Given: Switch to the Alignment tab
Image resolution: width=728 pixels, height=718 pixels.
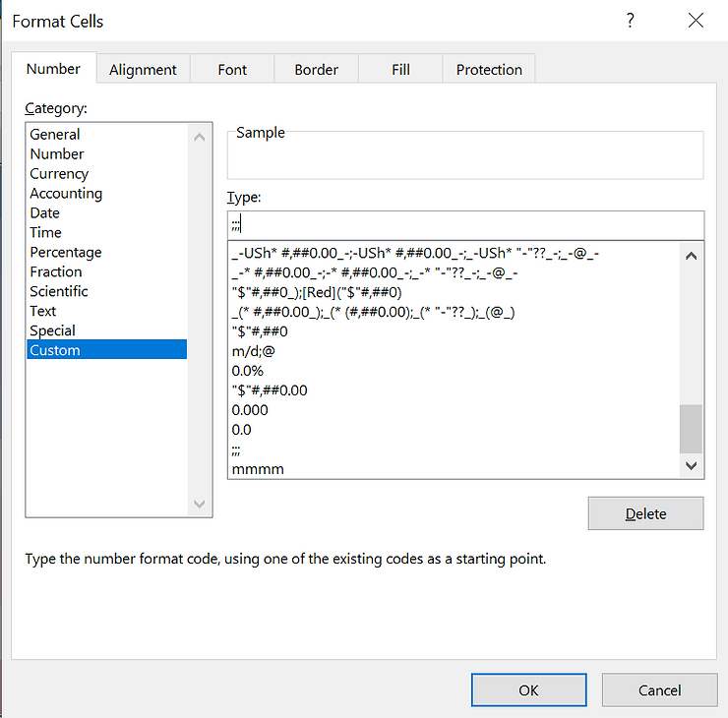Looking at the screenshot, I should [x=143, y=70].
